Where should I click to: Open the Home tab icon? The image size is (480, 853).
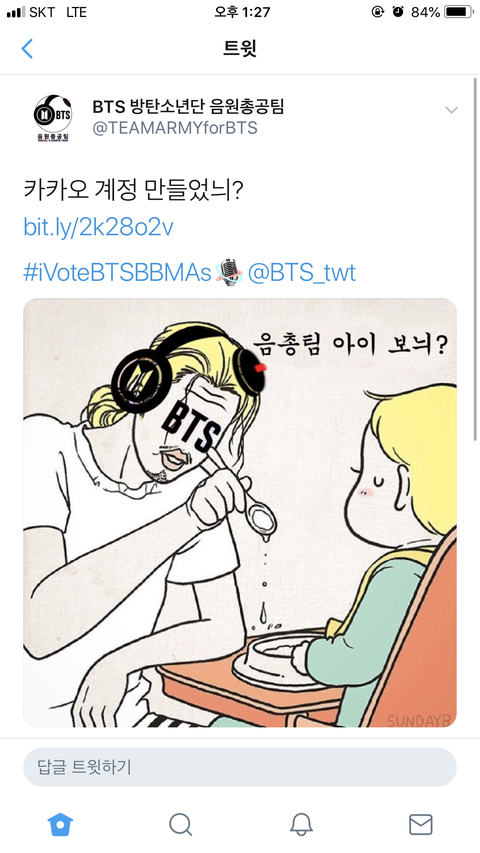pyautogui.click(x=60, y=824)
